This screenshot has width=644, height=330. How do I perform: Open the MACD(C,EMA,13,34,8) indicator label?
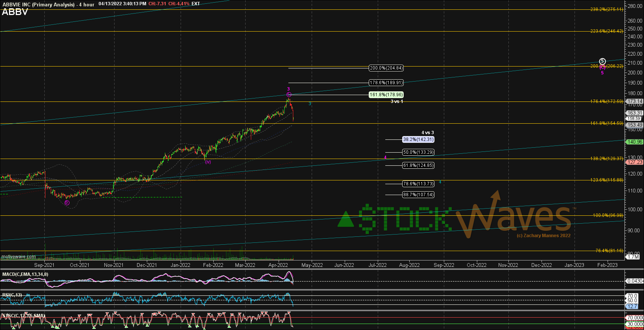point(25,274)
